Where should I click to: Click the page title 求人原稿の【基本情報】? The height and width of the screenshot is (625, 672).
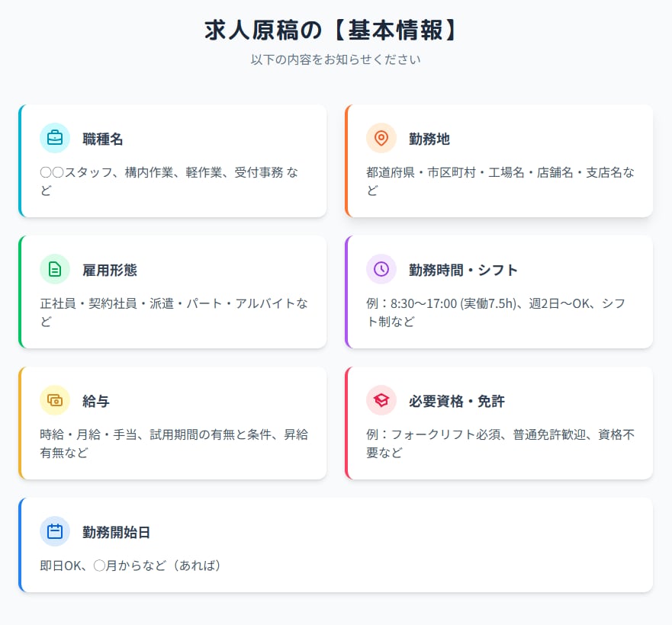[336, 27]
